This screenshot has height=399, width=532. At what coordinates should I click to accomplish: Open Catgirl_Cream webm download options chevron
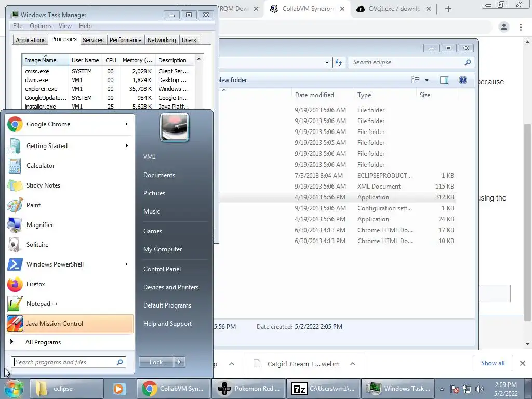click(x=353, y=364)
